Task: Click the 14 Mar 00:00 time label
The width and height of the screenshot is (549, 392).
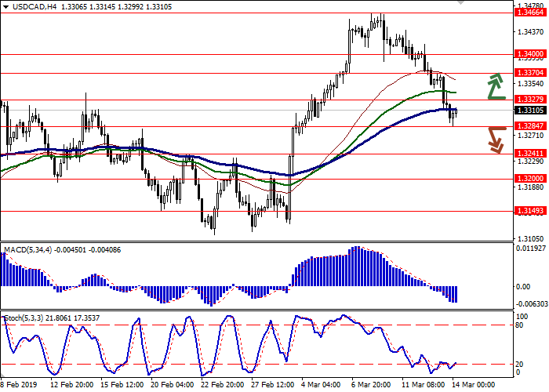Action: point(474,385)
